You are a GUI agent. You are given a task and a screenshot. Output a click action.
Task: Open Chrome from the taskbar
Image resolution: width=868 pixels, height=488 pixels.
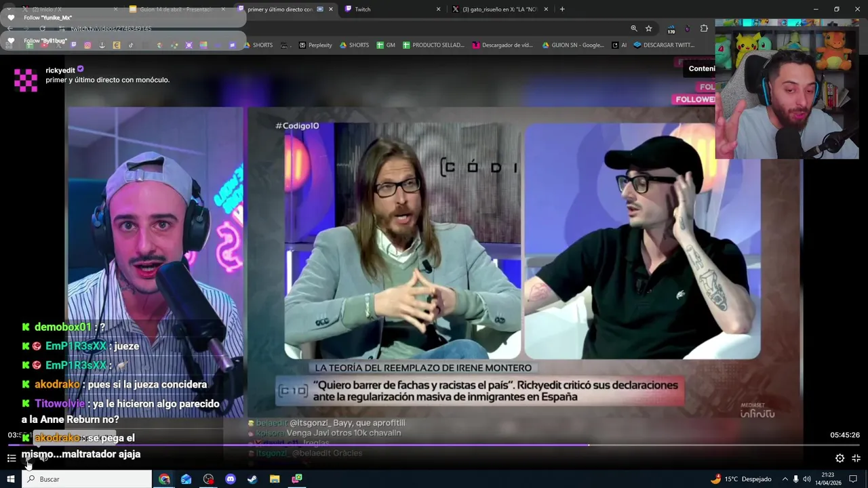pyautogui.click(x=164, y=479)
